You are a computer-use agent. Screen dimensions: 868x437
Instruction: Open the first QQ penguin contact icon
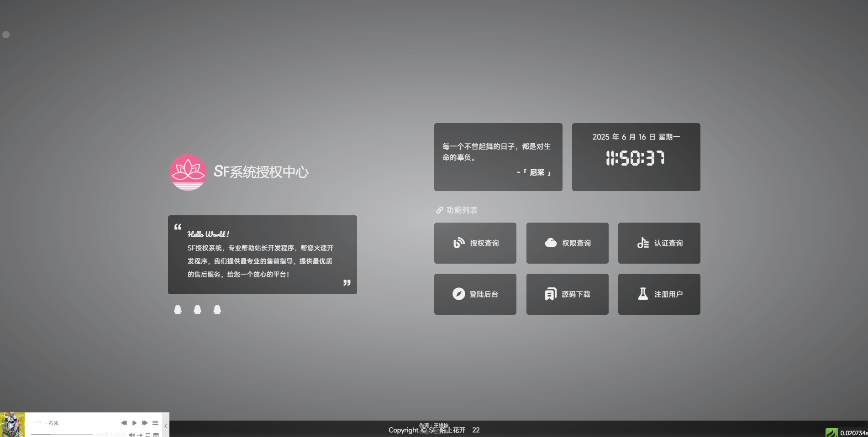pos(178,310)
